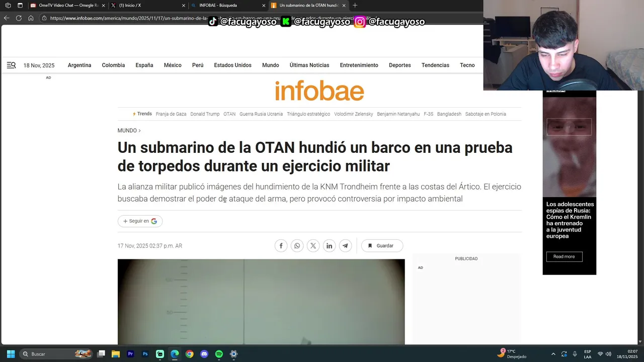Open microphone tray icon
The height and width of the screenshot is (362, 644).
575,354
